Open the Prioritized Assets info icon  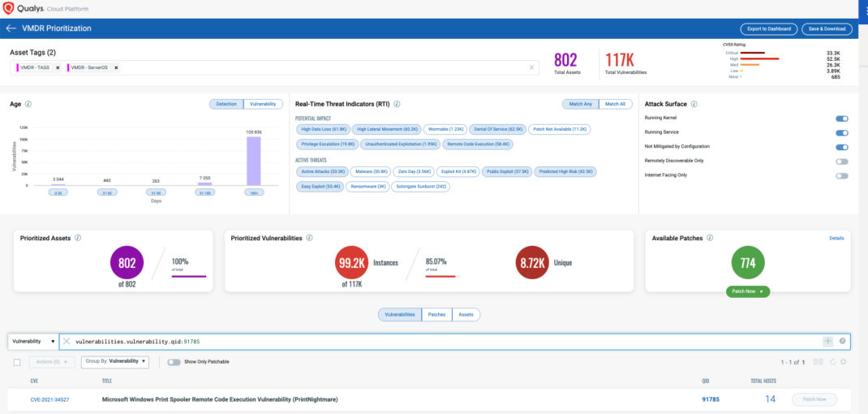(x=78, y=238)
